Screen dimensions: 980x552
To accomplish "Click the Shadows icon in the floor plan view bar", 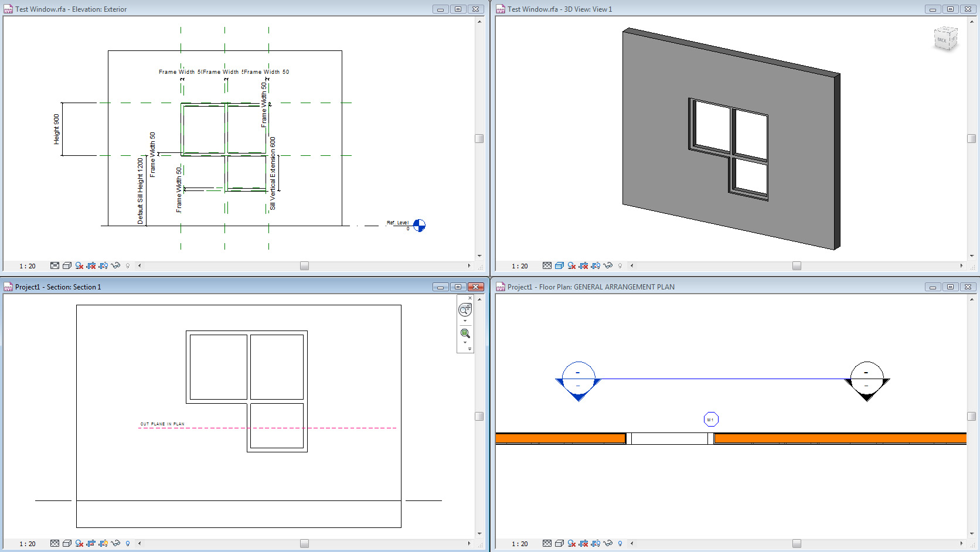I will [571, 543].
